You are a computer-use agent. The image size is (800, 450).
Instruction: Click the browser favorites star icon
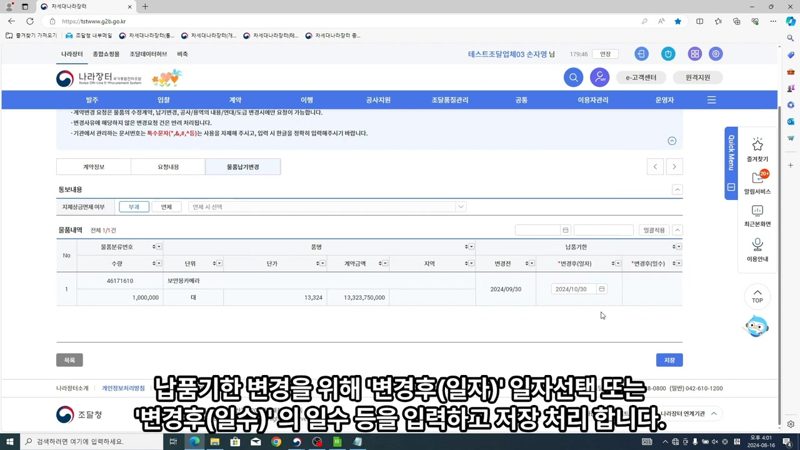pyautogui.click(x=678, y=21)
